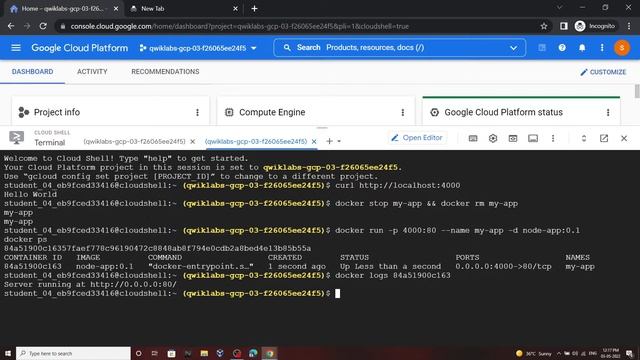The image size is (640, 360).
Task: Close the first Cloud Shell terminal session tab
Action: pos(193,142)
